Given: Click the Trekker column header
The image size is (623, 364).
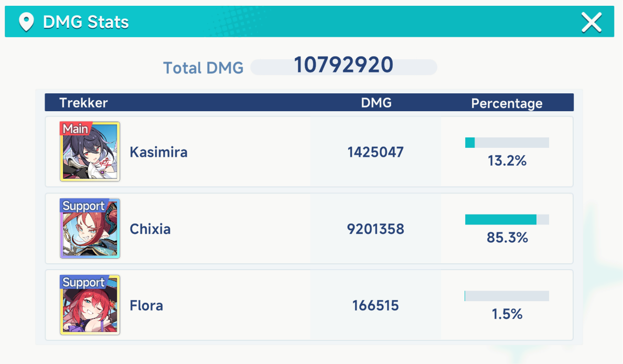Looking at the screenshot, I should (83, 103).
